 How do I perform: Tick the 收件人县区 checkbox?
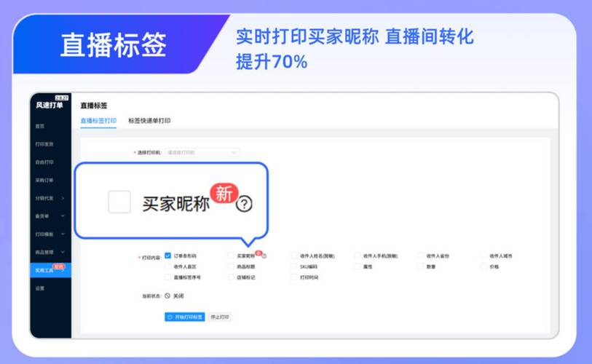tap(168, 266)
